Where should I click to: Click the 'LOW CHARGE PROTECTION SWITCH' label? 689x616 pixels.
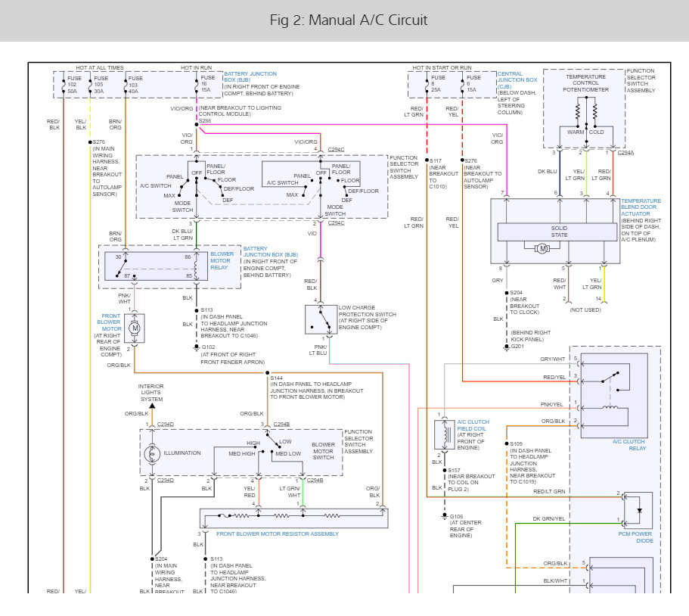367,311
